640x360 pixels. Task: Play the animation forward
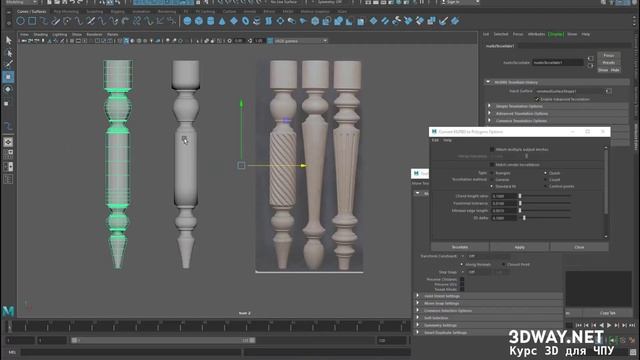tap(609, 325)
